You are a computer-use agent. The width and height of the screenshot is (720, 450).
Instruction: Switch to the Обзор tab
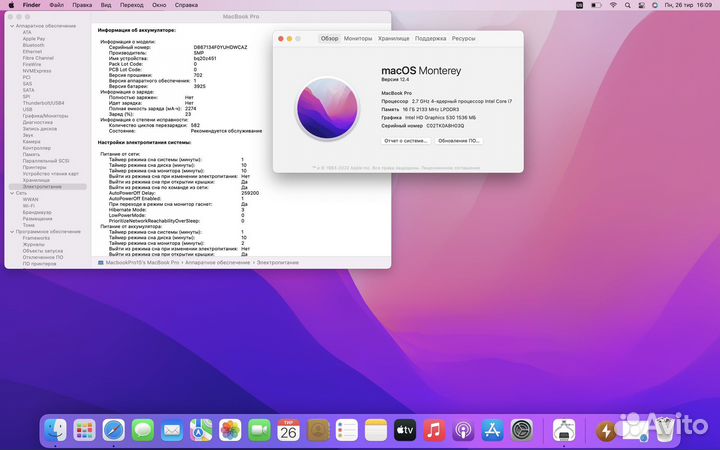(x=329, y=39)
